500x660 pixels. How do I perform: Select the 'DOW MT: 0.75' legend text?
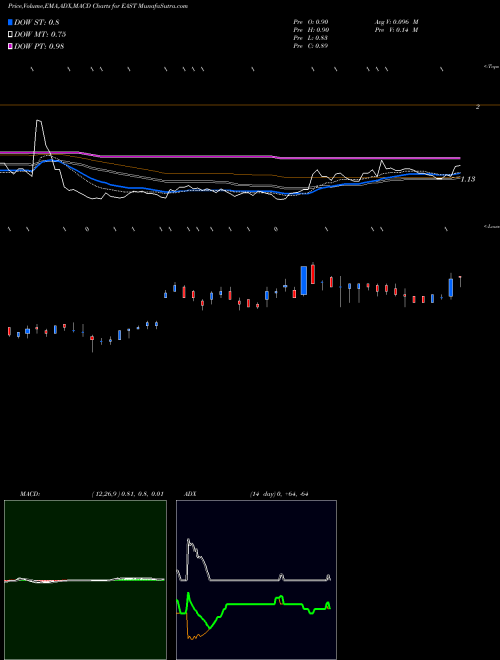(40, 35)
